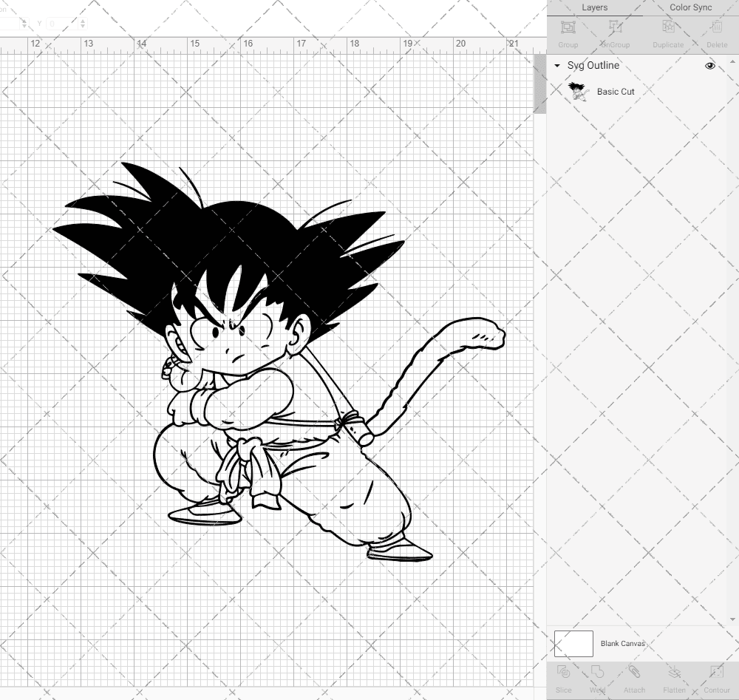Switch to the Color Sync tab
The image size is (739, 700).
point(690,7)
